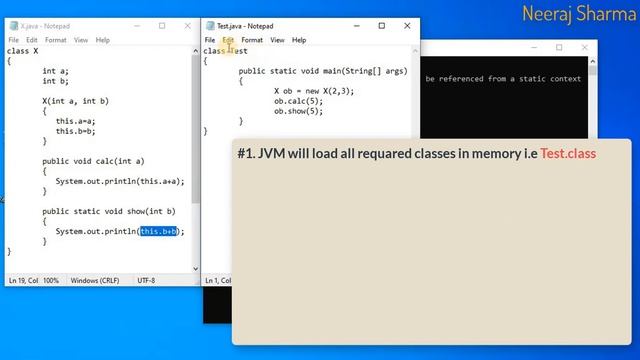The height and width of the screenshot is (360, 640).
Task: Click 'Ln 1, Col' status in Test.java
Action: tap(218, 280)
